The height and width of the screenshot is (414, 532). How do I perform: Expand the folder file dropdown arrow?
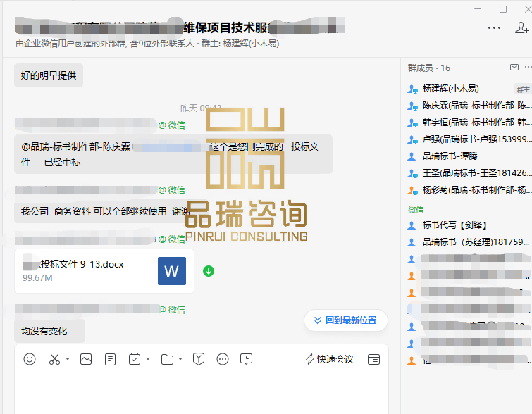click(180, 359)
